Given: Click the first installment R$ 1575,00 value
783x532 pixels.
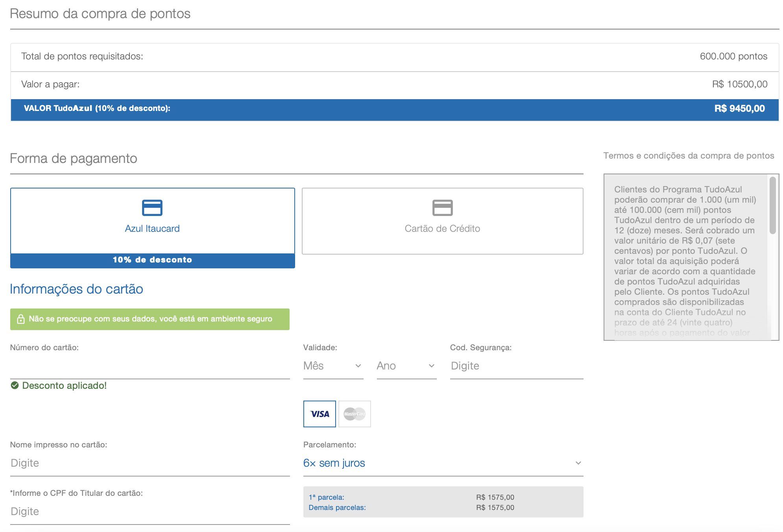Looking at the screenshot, I should point(495,497).
